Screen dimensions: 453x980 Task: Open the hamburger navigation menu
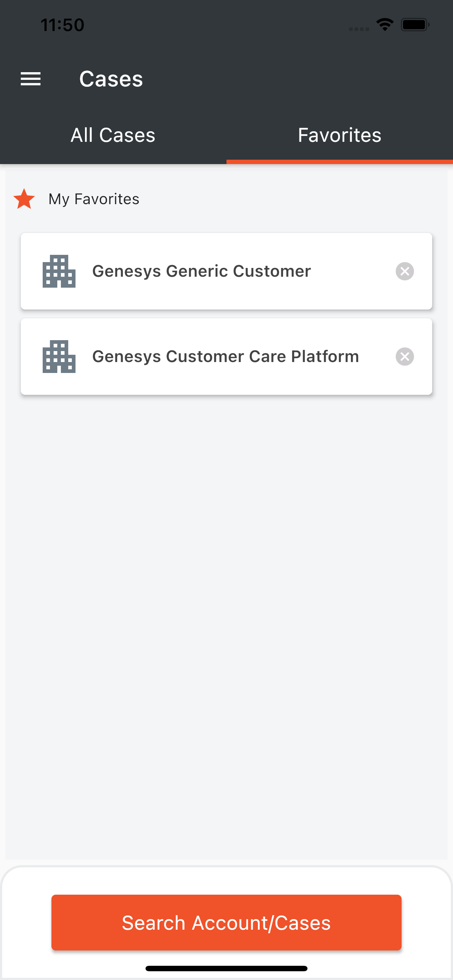(x=30, y=79)
